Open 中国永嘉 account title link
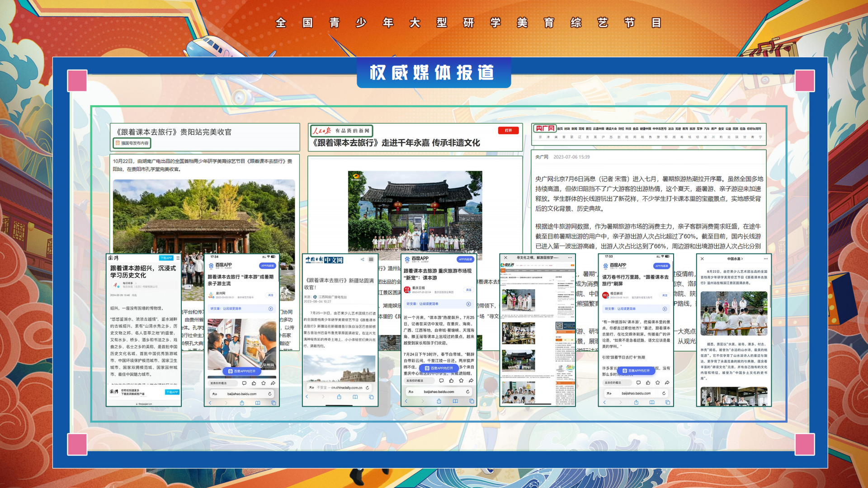The height and width of the screenshot is (488, 868). coord(735,259)
